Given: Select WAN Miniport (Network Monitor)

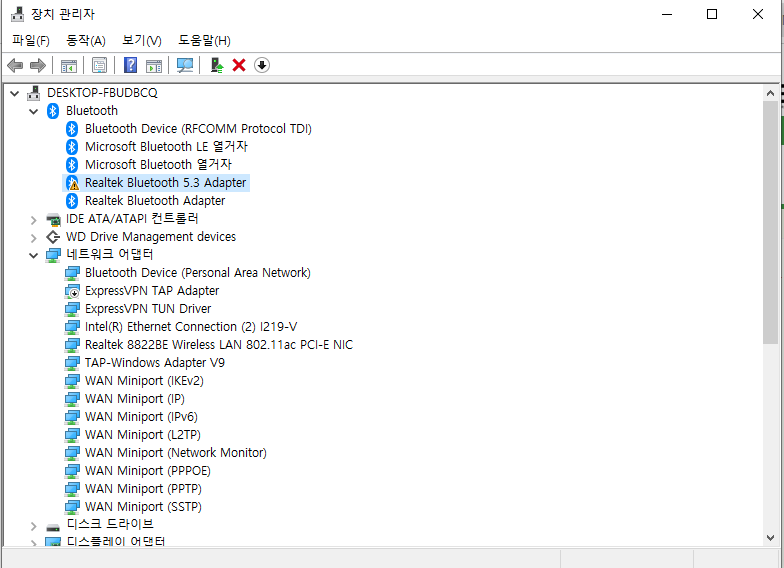Looking at the screenshot, I should 176,452.
